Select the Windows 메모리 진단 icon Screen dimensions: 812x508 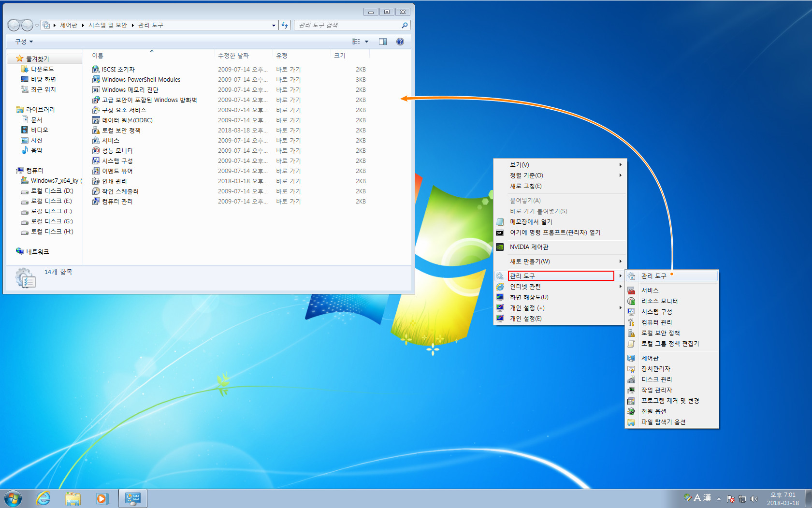(96, 90)
